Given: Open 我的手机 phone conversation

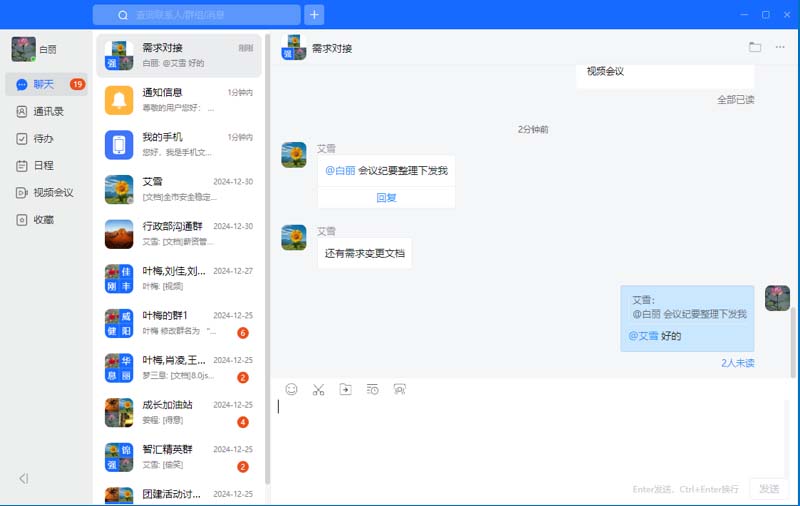Looking at the screenshot, I should tap(180, 144).
